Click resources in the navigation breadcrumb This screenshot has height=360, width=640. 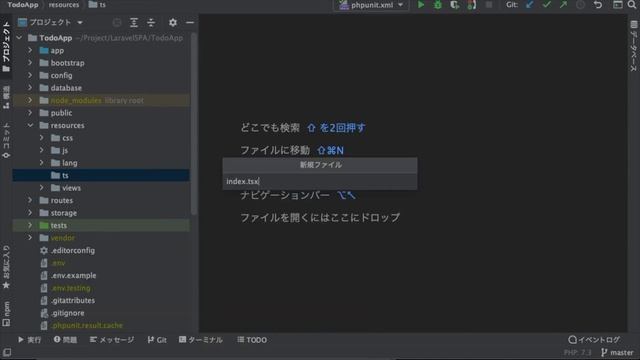click(64, 5)
